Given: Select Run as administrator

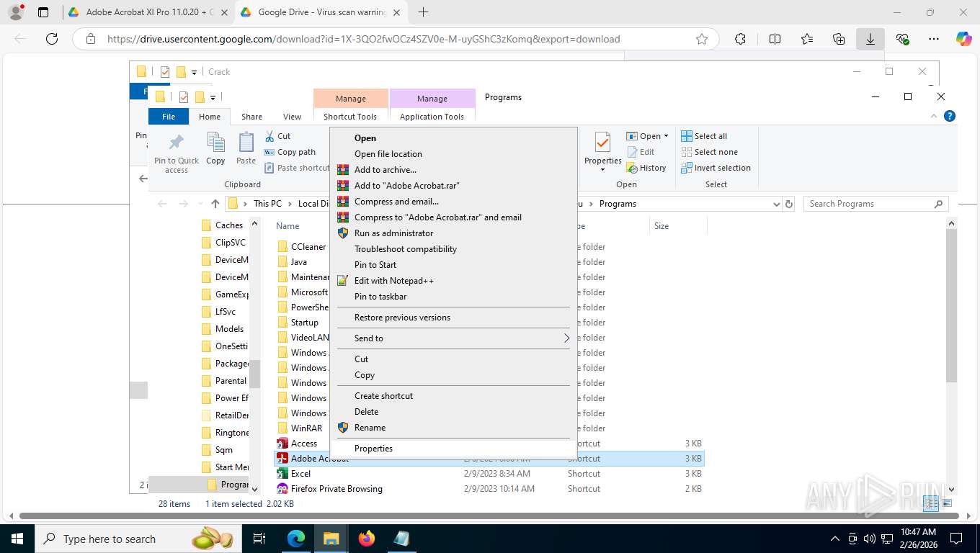Looking at the screenshot, I should click(x=454, y=233).
